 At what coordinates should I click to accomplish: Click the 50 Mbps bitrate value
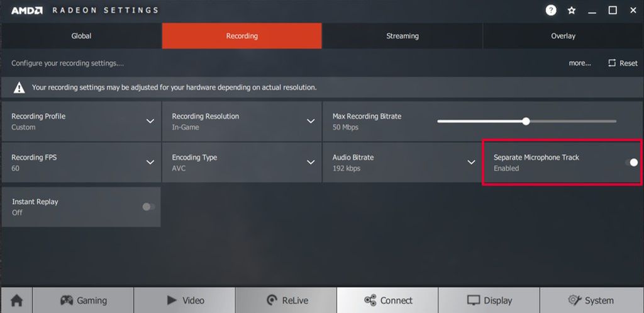point(345,127)
